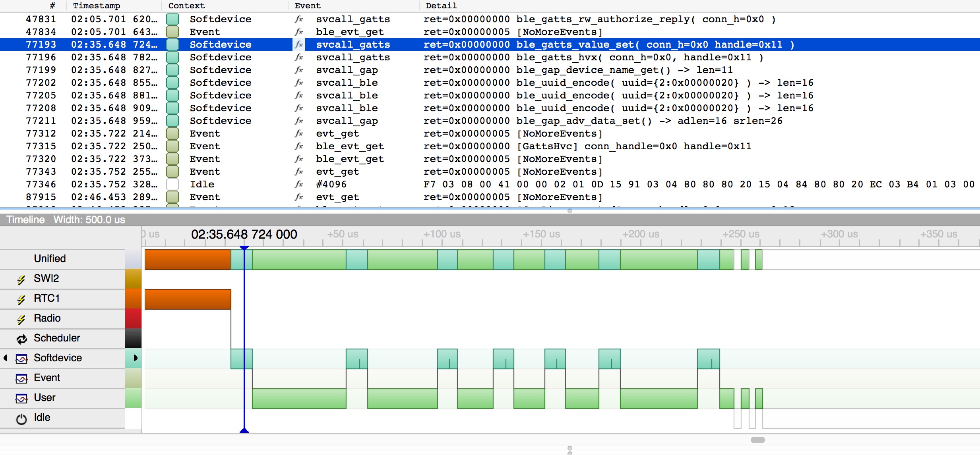Click the Idle power icon
980x455 pixels.
coord(21,418)
